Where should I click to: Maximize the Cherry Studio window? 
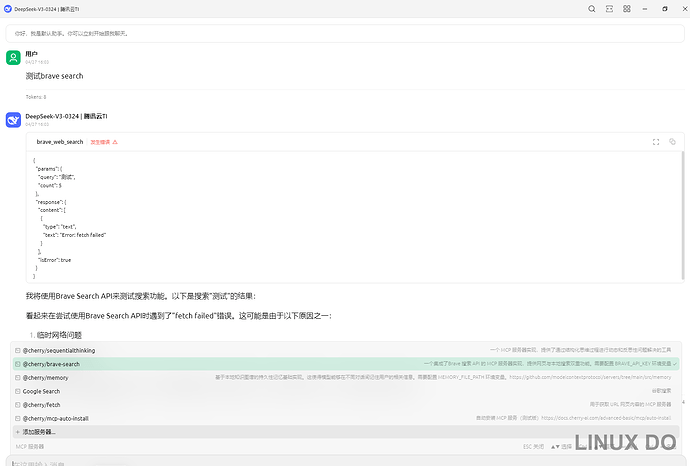point(664,9)
